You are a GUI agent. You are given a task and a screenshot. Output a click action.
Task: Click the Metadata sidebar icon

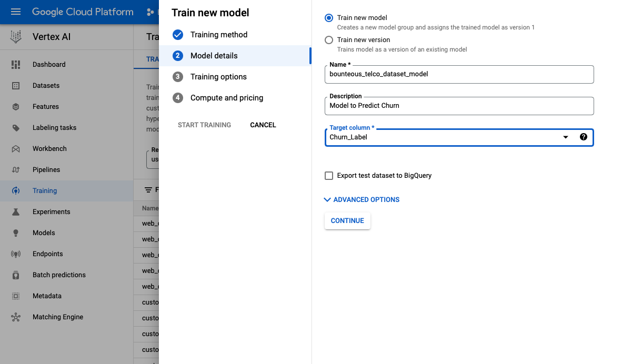16,296
